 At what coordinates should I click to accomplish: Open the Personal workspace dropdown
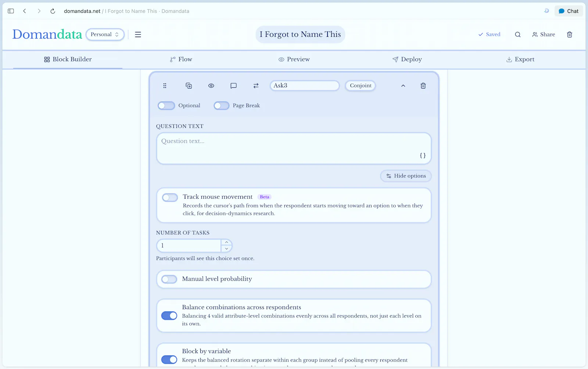pyautogui.click(x=105, y=34)
